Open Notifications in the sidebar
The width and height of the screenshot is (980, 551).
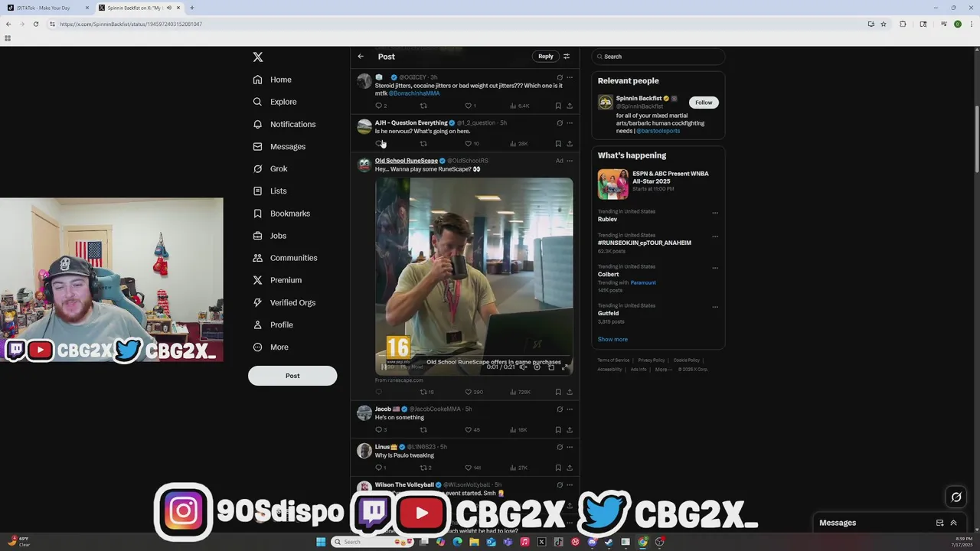point(284,124)
